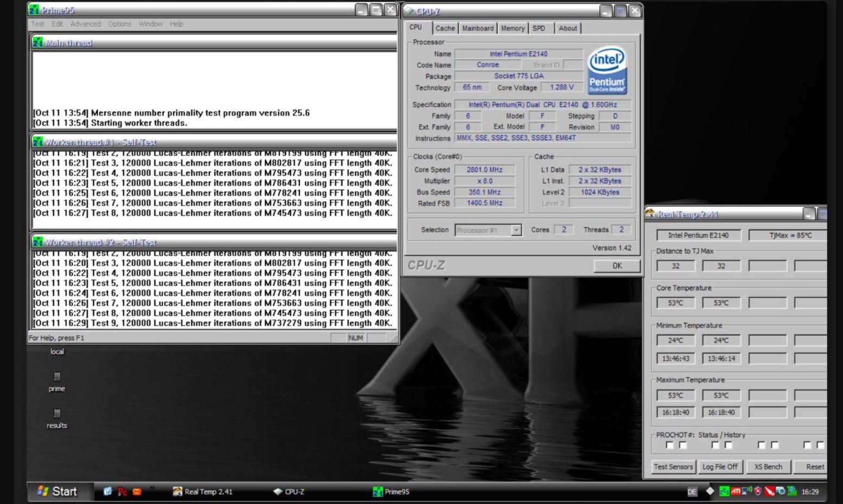Open the Advanced menu in Prime95
This screenshot has height=504, width=843.
86,24
